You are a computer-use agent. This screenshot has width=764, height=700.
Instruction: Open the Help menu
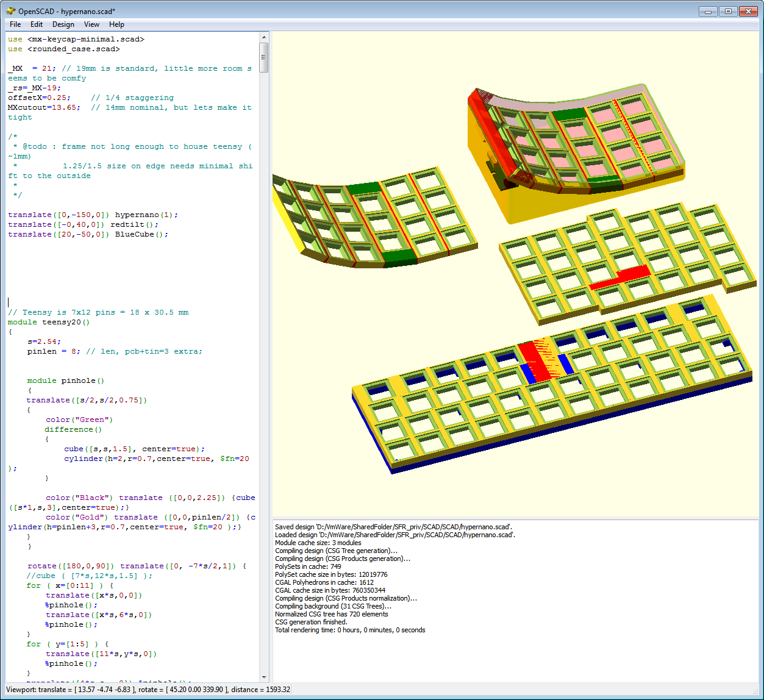[116, 24]
